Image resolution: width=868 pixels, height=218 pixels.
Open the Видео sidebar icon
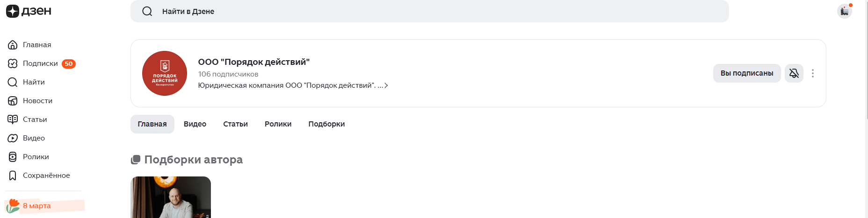[x=13, y=138]
